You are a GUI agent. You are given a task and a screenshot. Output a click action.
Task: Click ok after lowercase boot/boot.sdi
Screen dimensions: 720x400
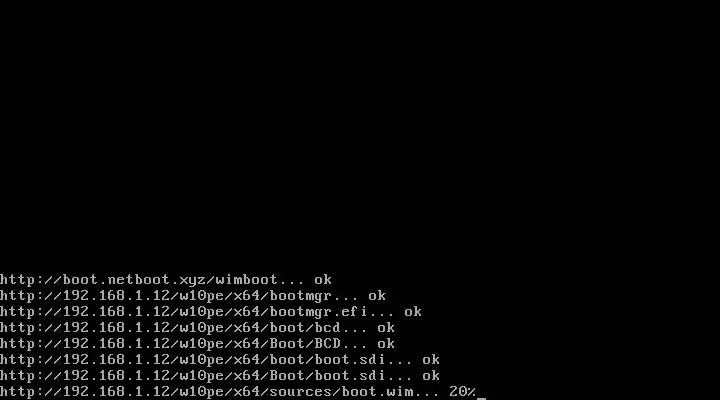point(431,360)
